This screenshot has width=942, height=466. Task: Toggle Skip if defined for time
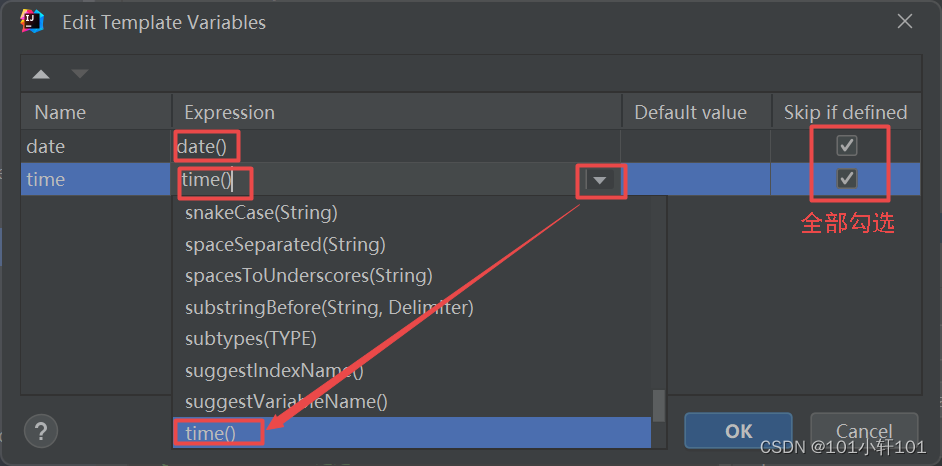[847, 179]
